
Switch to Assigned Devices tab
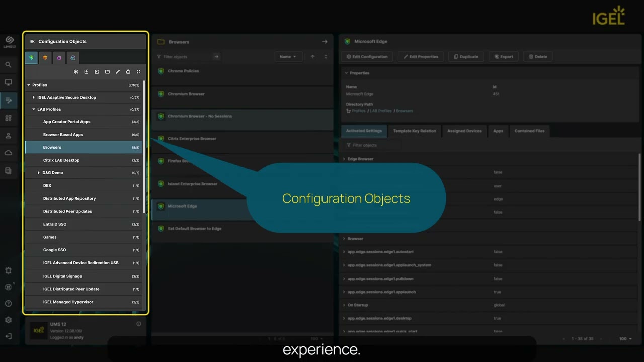tap(464, 131)
